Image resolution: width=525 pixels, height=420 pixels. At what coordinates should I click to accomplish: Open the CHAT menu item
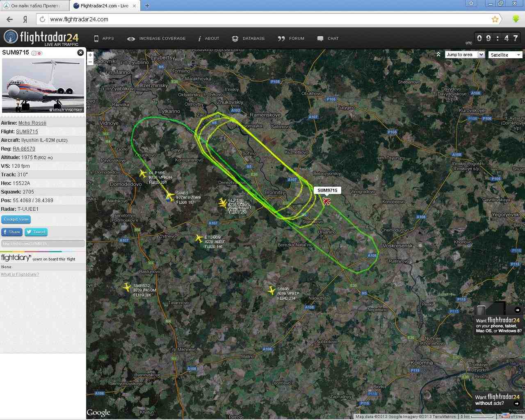pyautogui.click(x=333, y=39)
